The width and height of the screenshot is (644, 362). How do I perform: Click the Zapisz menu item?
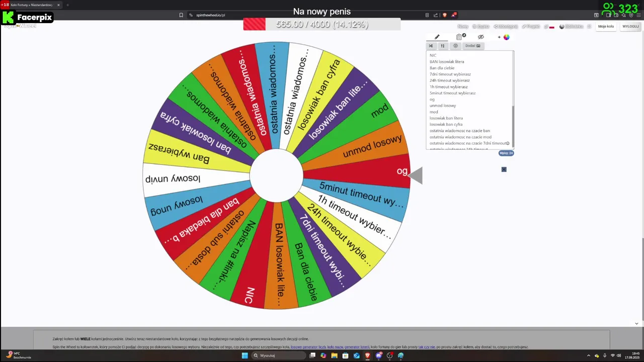coord(481,26)
